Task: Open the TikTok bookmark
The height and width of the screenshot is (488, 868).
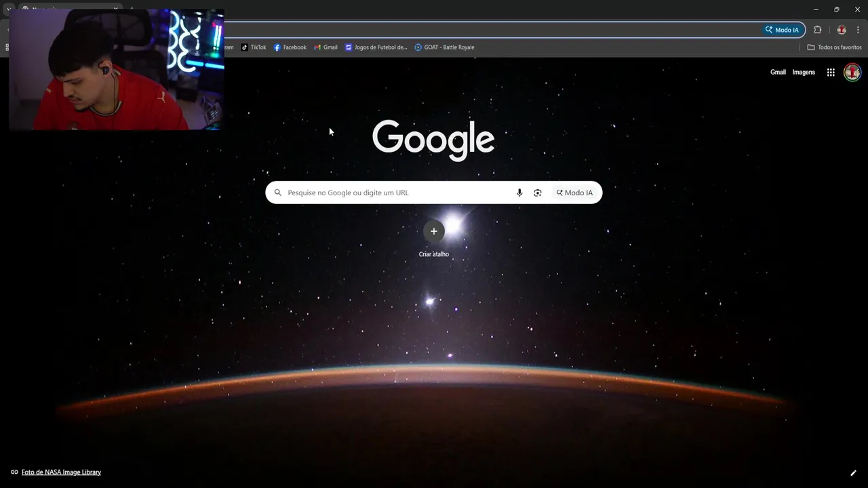Action: pyautogui.click(x=254, y=47)
